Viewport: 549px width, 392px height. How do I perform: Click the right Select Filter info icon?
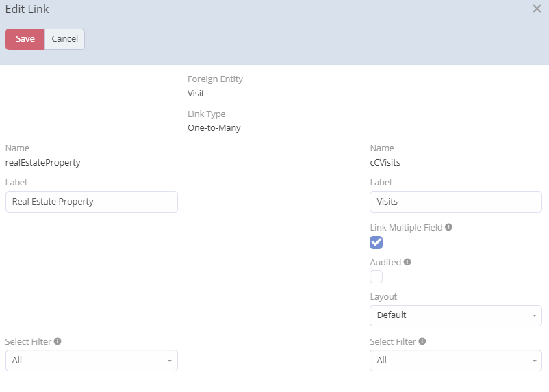point(422,341)
